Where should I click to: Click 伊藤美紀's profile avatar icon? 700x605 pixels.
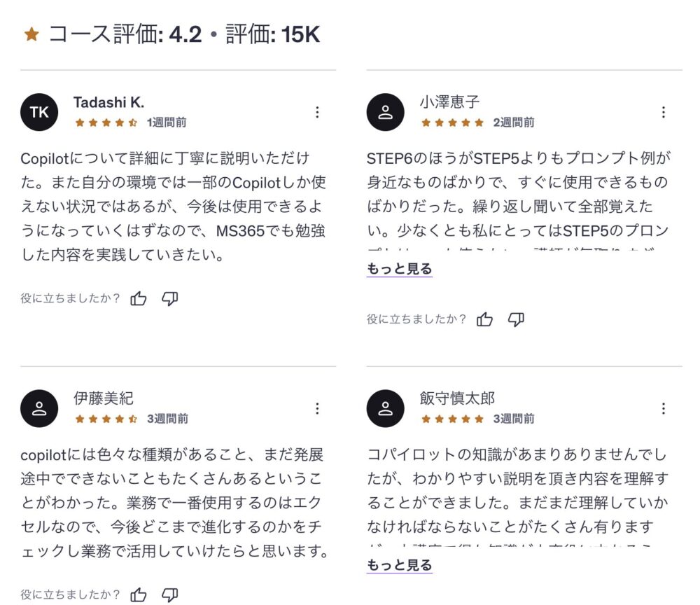coord(39,408)
